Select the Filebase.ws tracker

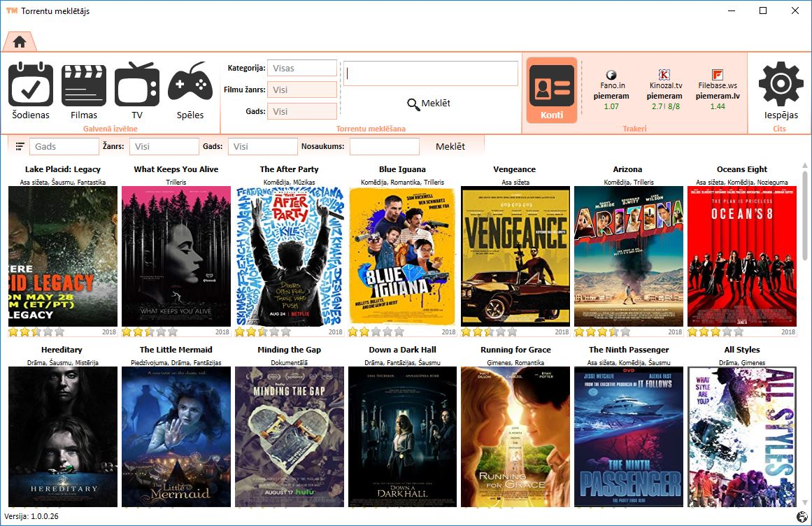point(718,91)
